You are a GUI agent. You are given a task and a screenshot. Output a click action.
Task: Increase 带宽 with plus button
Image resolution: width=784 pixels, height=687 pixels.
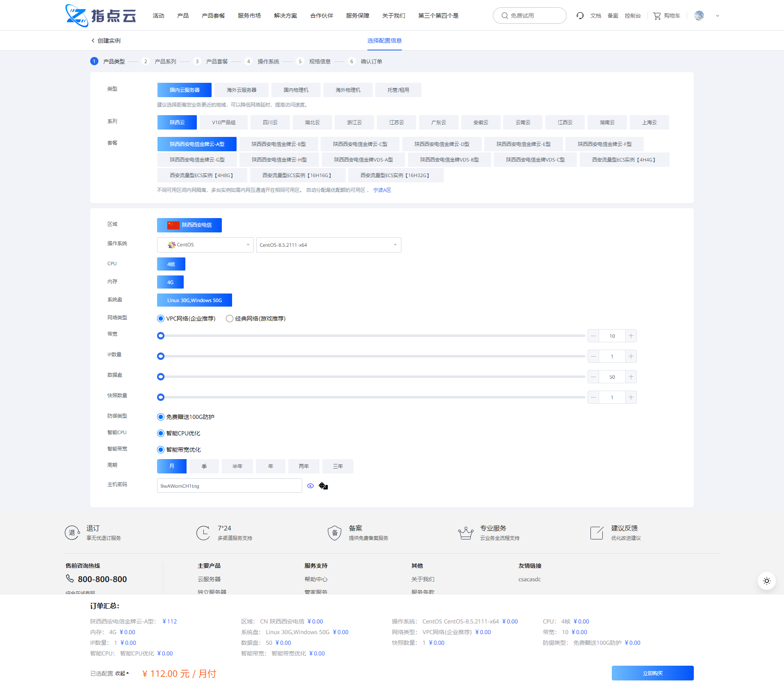coord(631,336)
